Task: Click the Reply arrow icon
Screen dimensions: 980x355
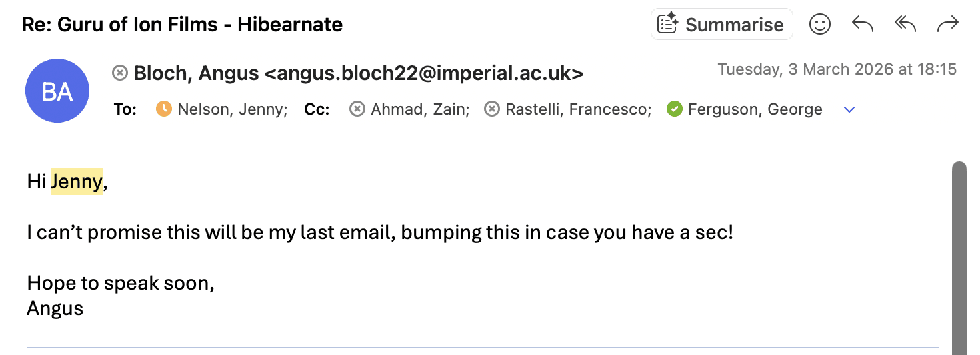Action: point(862,25)
